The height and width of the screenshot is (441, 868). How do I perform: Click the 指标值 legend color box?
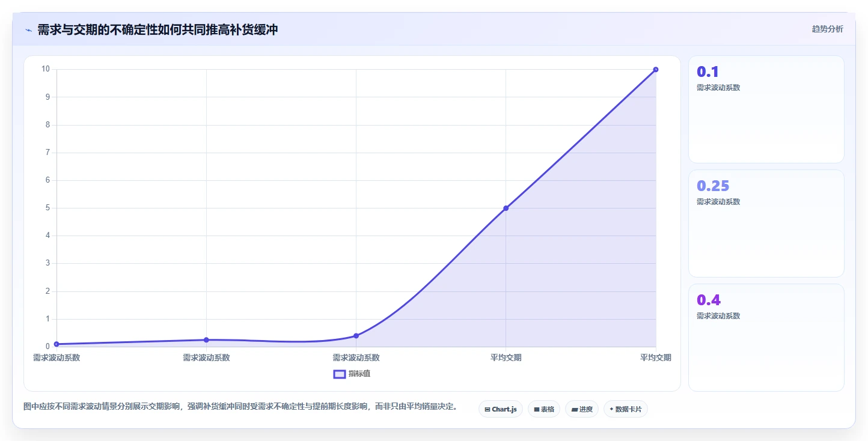[x=339, y=374]
